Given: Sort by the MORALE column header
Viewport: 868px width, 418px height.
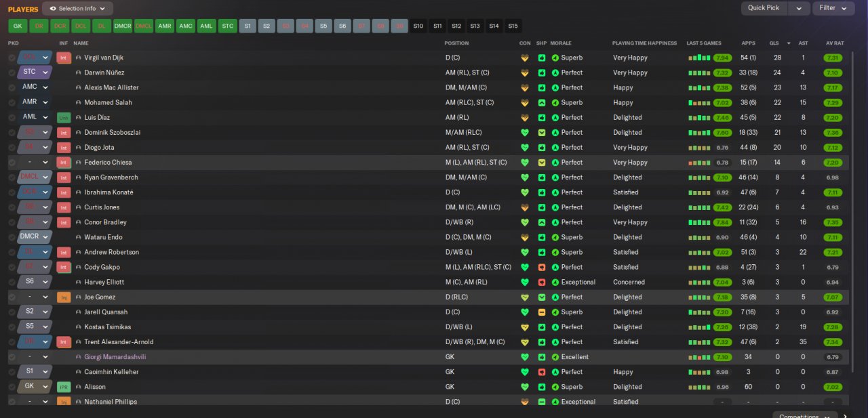Looking at the screenshot, I should (561, 43).
